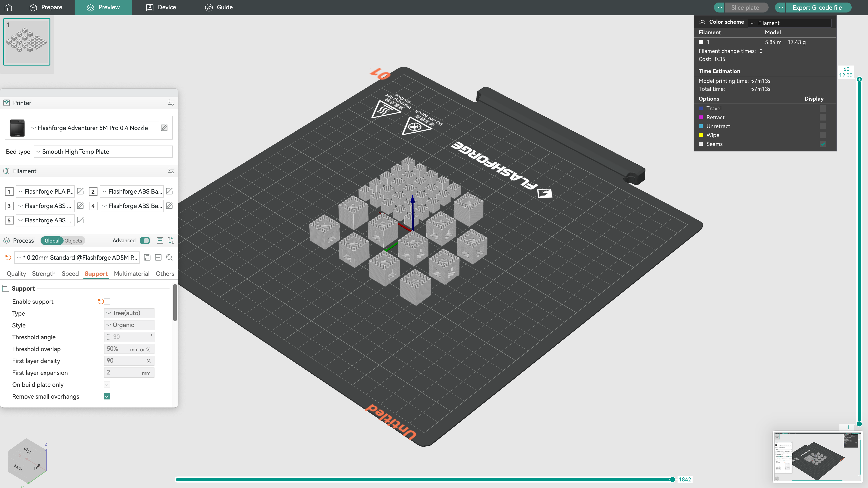This screenshot has height=488, width=868.
Task: Click the plus at layer slider top
Action: 859,79
